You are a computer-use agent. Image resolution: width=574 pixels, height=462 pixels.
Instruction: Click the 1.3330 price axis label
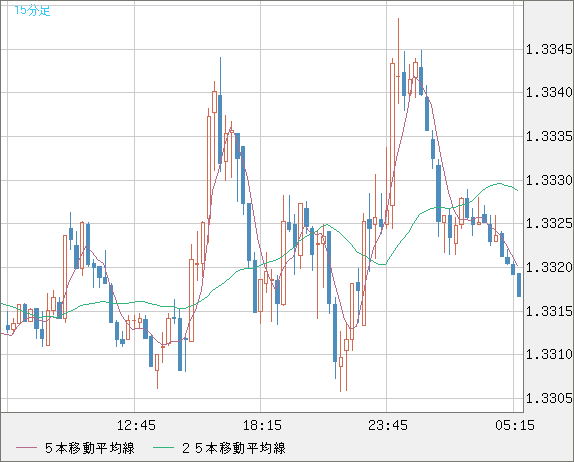click(x=549, y=180)
